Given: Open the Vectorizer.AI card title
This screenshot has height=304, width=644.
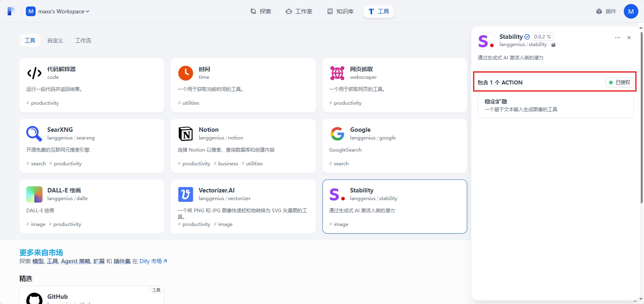Looking at the screenshot, I should pyautogui.click(x=217, y=190).
